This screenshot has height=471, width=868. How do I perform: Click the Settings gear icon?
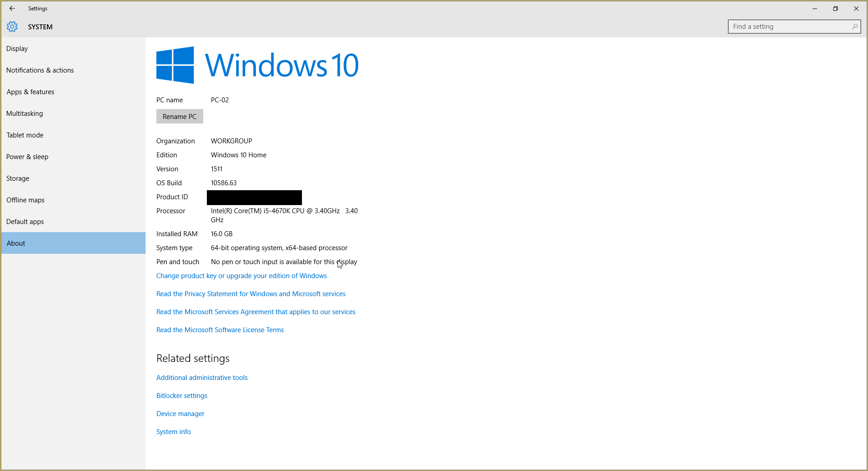[12, 27]
